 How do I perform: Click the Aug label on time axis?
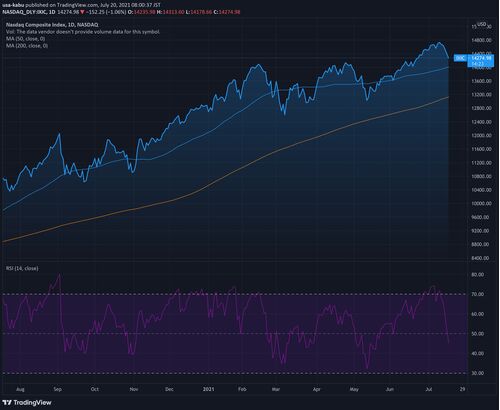[x=20, y=389]
